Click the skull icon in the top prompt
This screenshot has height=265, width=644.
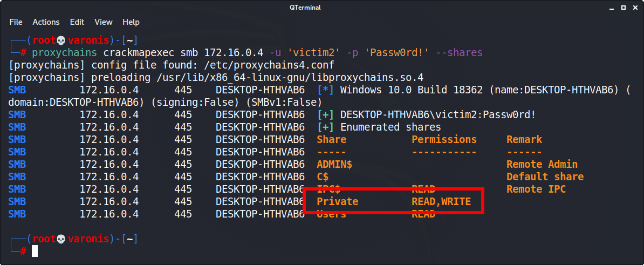click(60, 40)
